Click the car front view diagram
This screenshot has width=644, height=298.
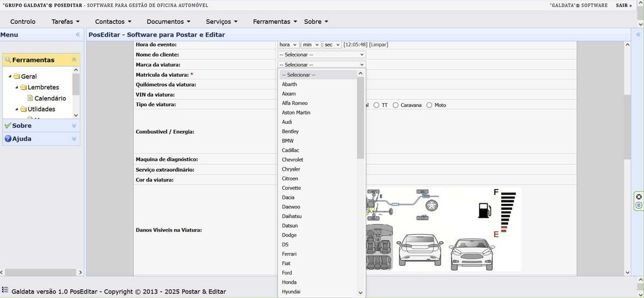coord(471,254)
